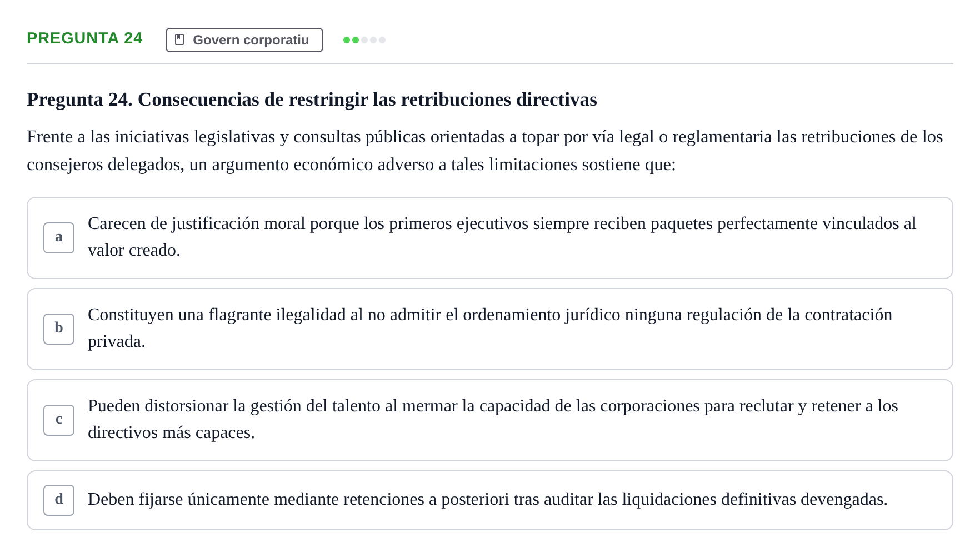Viewport: 980px width, 557px height.
Task: Click answer text starting "Carecen de justificación moral"
Action: (x=502, y=237)
